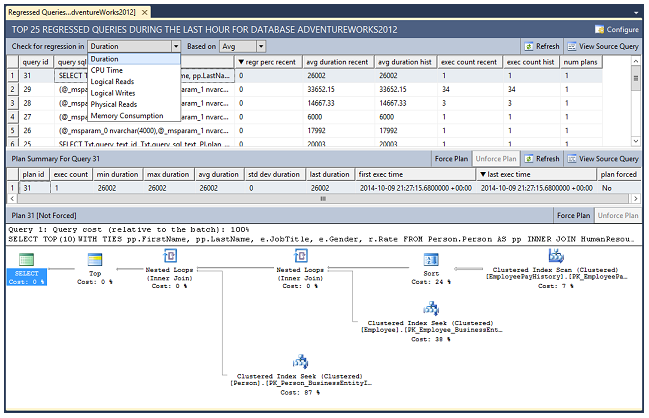Screen dimensions: 649x418
Task: Select row with query id 26
Action: 304,131
